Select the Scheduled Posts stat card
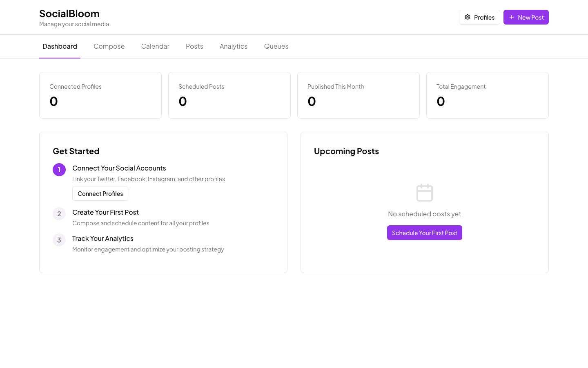 coord(229,95)
